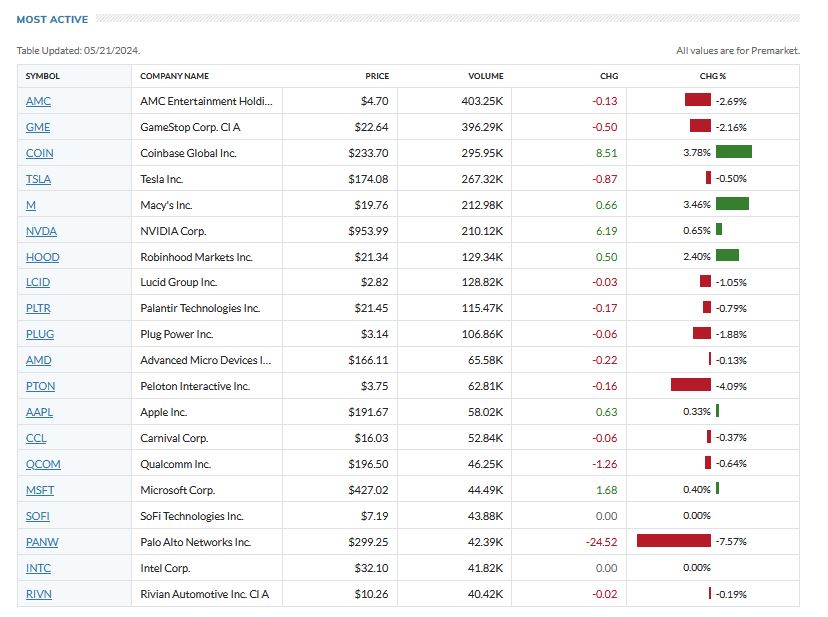
Task: Select the TSLA ticker link
Action: [x=39, y=179]
